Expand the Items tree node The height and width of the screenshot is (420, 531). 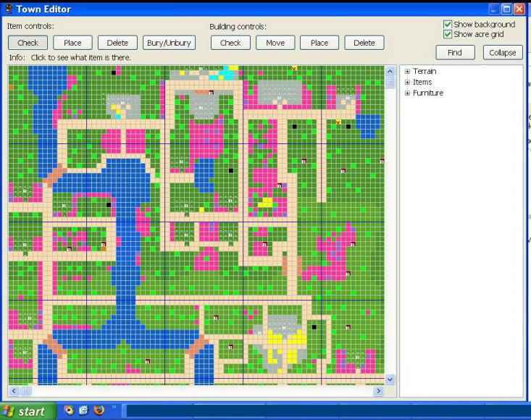pos(407,83)
